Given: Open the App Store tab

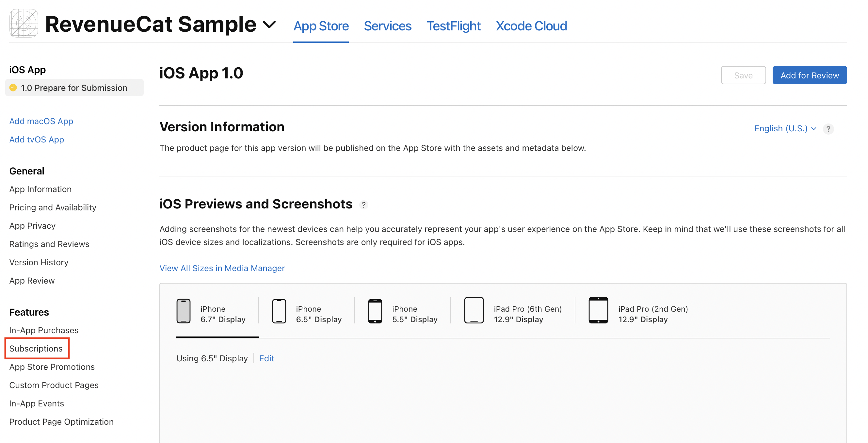Looking at the screenshot, I should pos(321,26).
